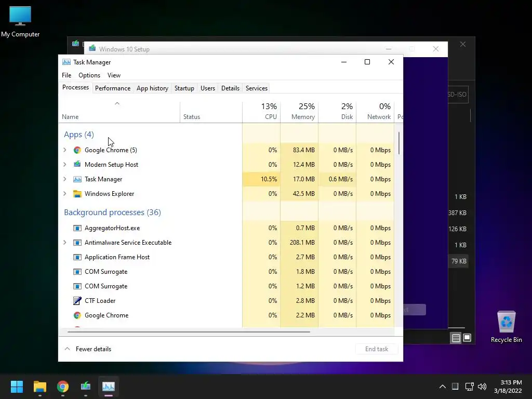The image size is (532, 399).
Task: Click the Windows 10 Setup title bar icon
Action: (92, 48)
